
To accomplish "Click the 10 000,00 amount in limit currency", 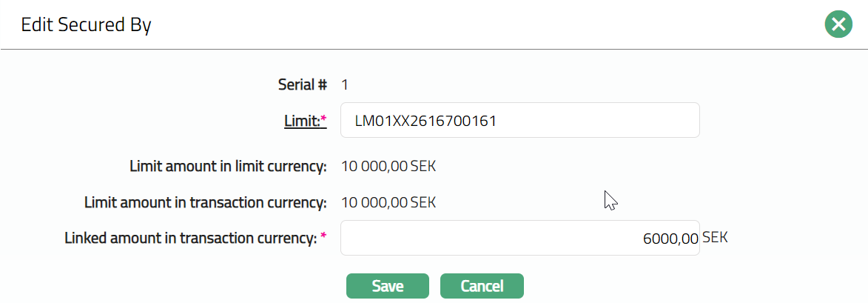I will (x=374, y=166).
